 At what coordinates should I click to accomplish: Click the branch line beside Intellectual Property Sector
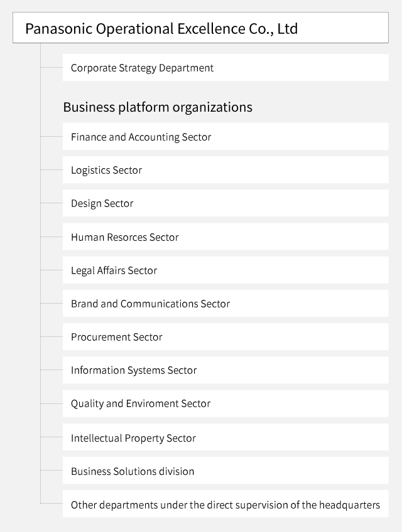coord(52,437)
